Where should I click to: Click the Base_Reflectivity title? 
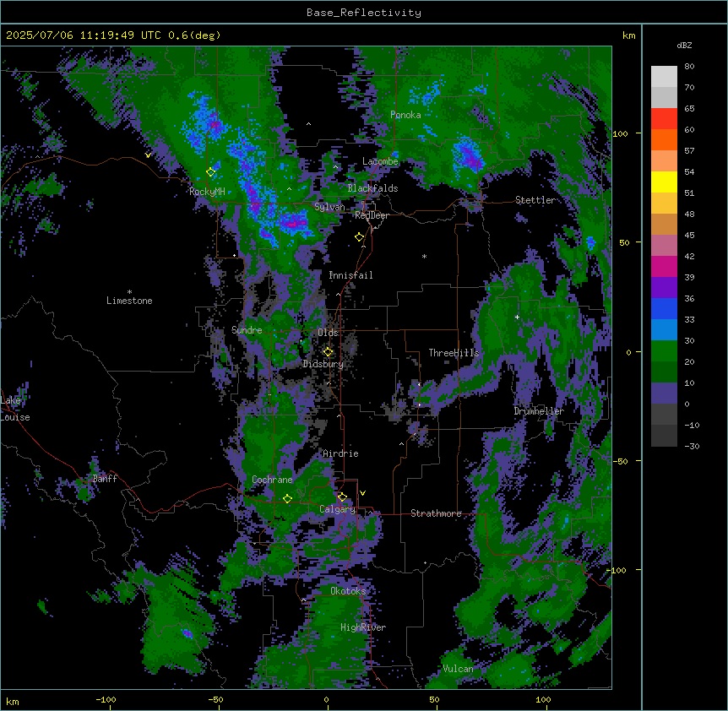coord(364,13)
